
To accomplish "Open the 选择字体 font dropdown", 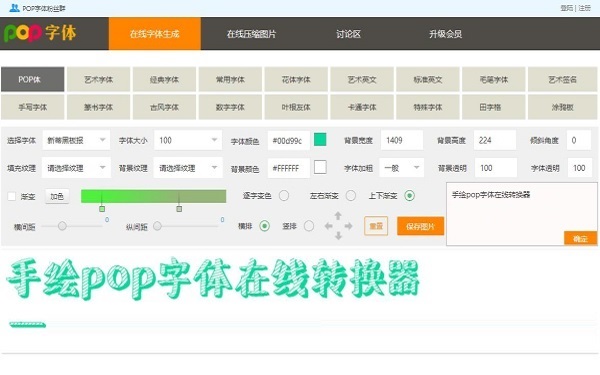I will pos(76,140).
